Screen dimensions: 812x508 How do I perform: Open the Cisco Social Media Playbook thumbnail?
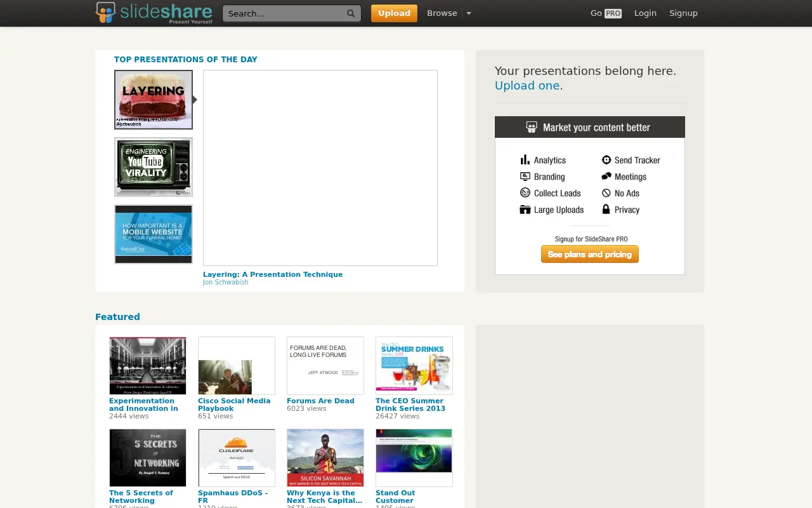[x=237, y=366]
